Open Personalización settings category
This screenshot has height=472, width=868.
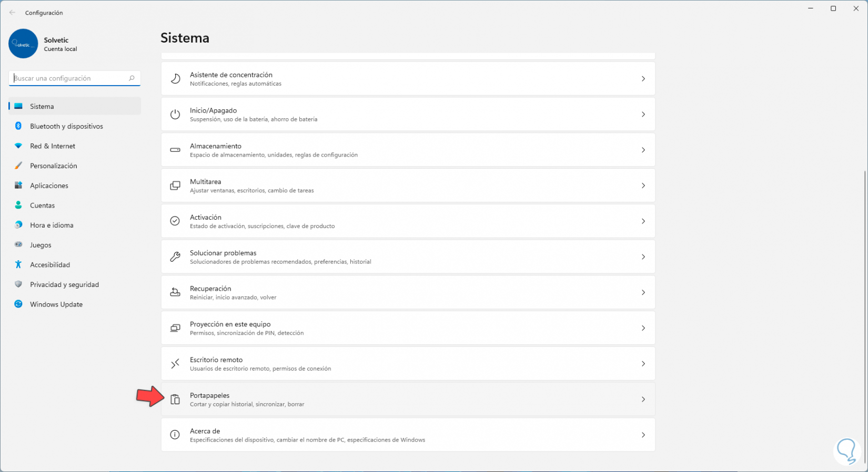click(x=53, y=166)
